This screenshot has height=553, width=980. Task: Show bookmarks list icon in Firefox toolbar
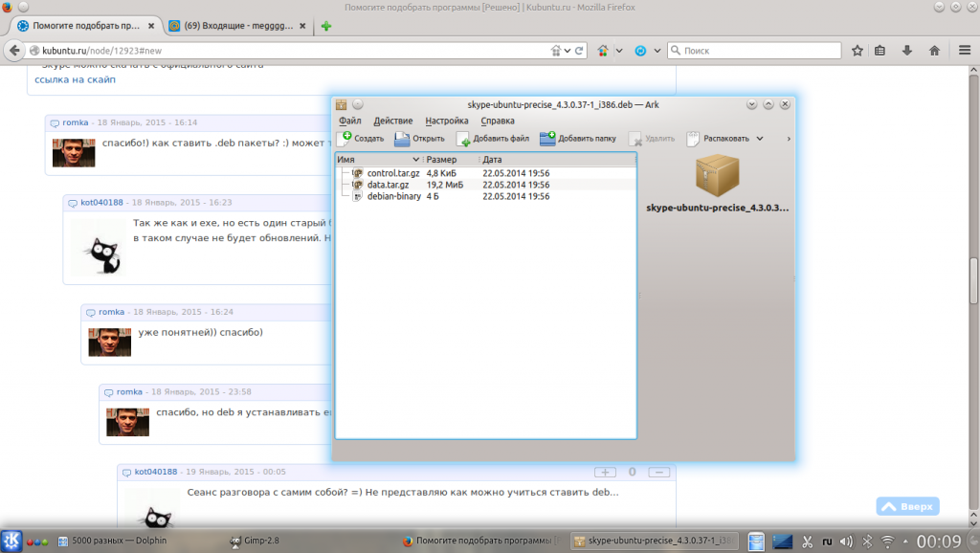coord(880,51)
